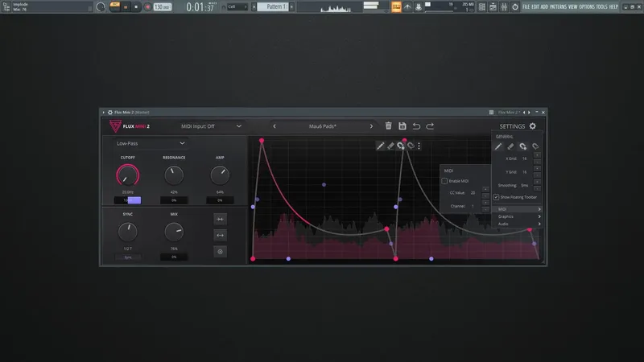Open settings via the gear icon
This screenshot has height=362, width=644.
tap(533, 126)
